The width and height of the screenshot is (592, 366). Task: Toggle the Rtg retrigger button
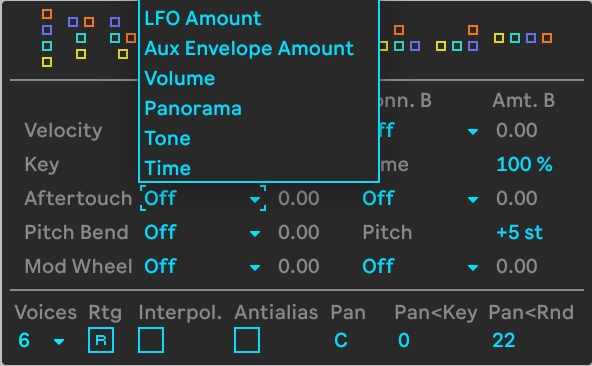click(x=101, y=340)
